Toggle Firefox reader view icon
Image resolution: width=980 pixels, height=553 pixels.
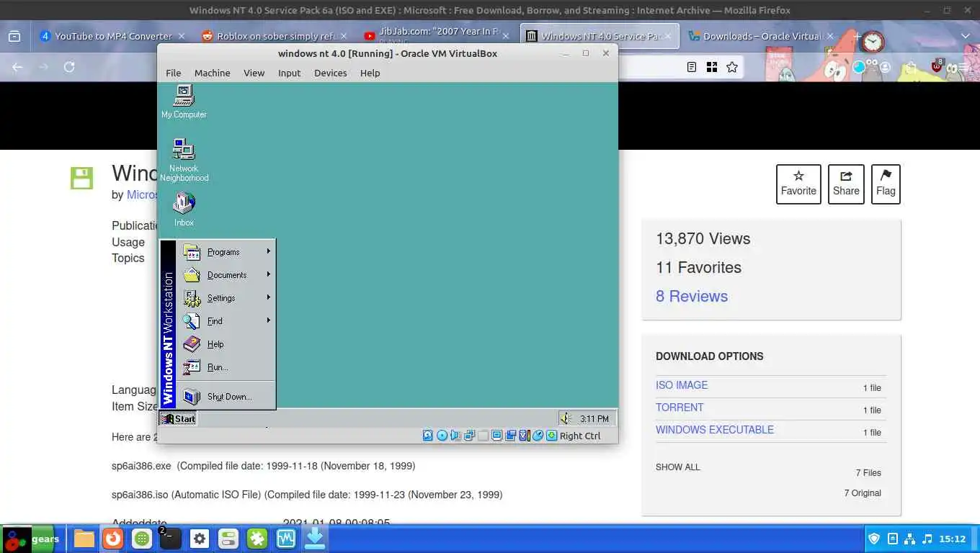(x=692, y=67)
